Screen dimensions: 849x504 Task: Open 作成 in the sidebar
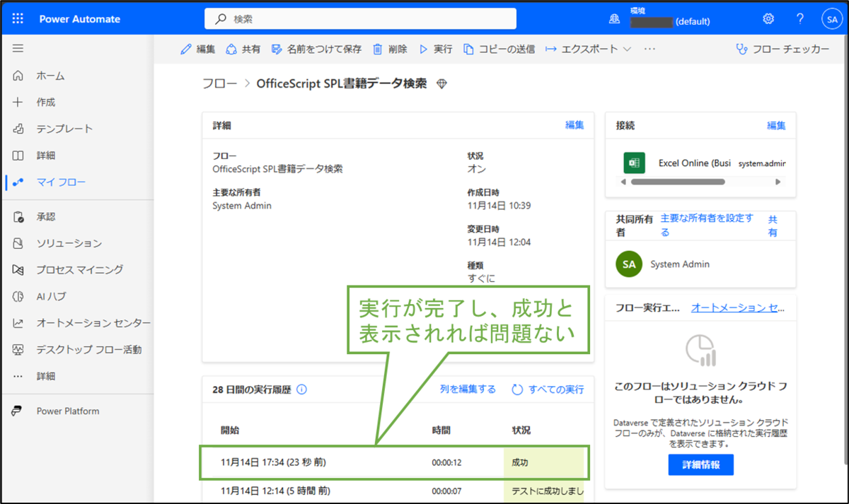click(46, 102)
